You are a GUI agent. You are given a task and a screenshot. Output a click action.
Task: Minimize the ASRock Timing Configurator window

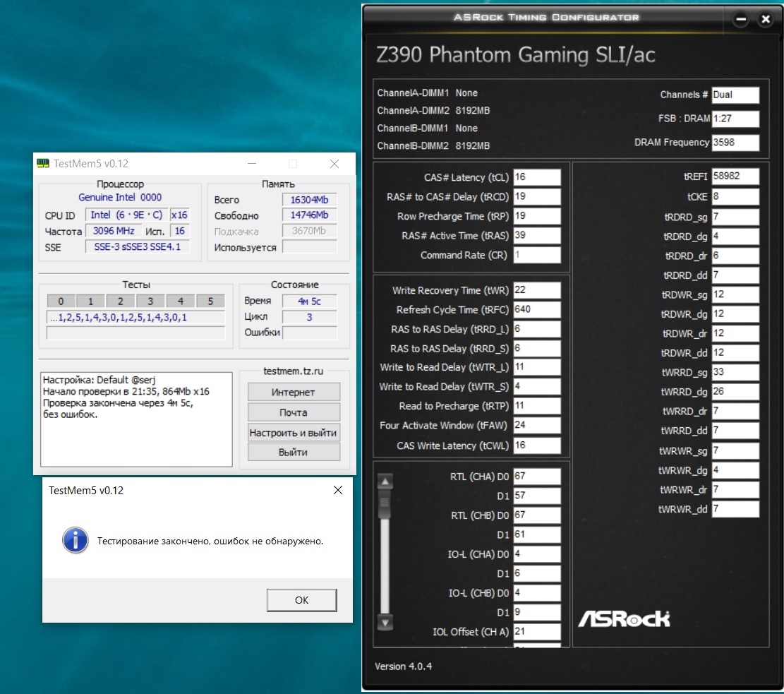pos(741,20)
